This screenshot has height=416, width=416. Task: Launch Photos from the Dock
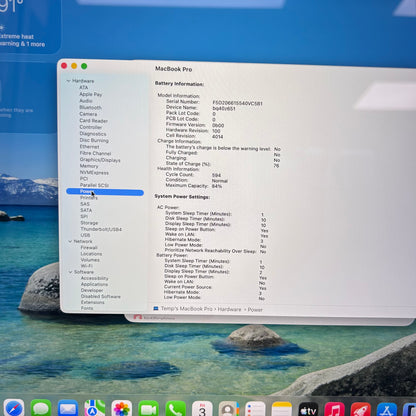point(122,408)
